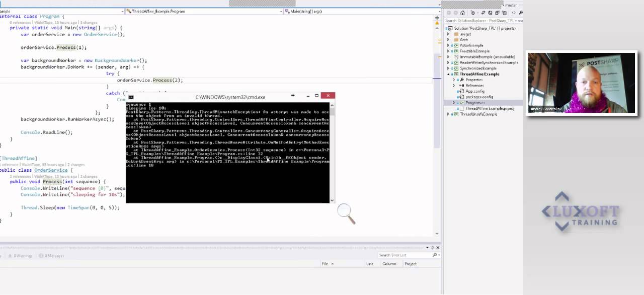Expand the SynchronizedExample project node
The width and height of the screenshot is (644, 295).
448,68
